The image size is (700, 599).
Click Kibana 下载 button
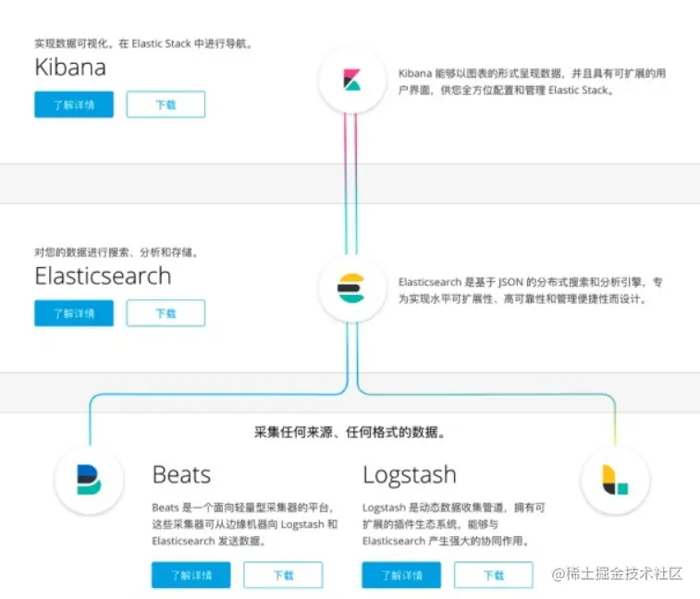pyautogui.click(x=166, y=104)
